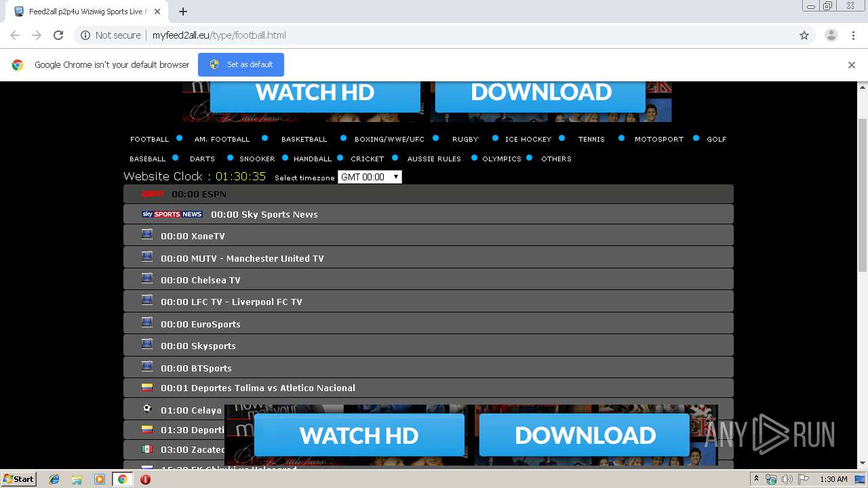Viewport: 868px width, 488px height.
Task: Click the browser back arrow
Action: [15, 35]
